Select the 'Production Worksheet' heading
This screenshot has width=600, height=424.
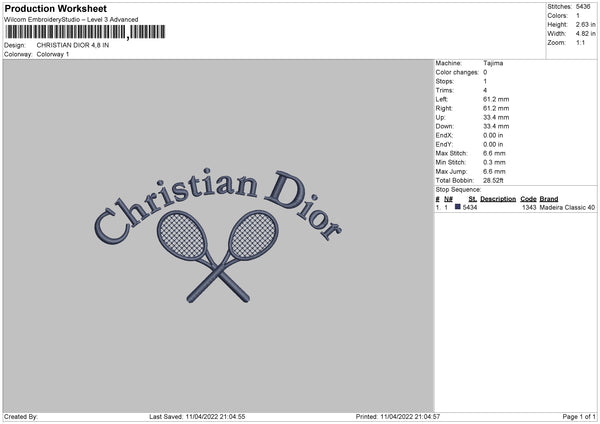point(55,8)
